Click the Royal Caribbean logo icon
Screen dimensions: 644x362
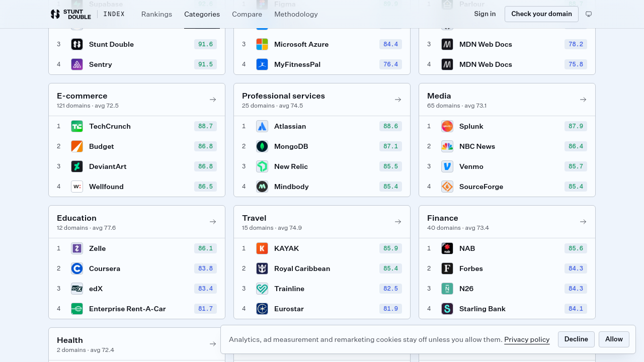262,268
